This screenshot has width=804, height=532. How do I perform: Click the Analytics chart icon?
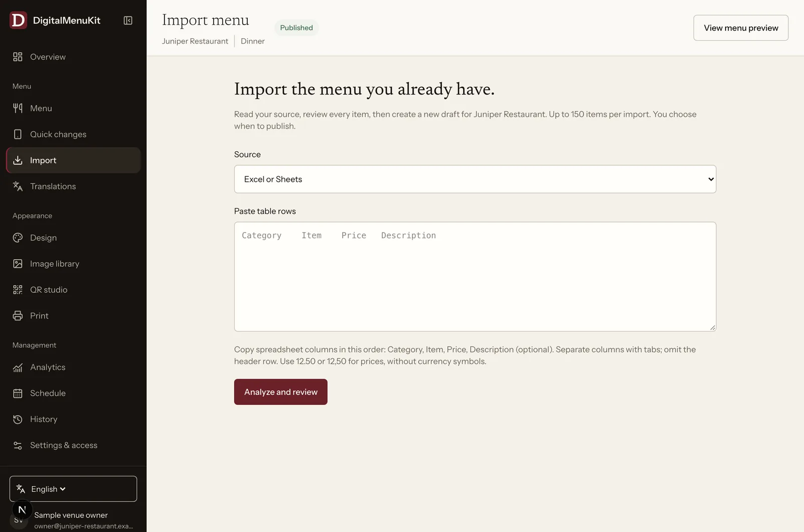[18, 367]
